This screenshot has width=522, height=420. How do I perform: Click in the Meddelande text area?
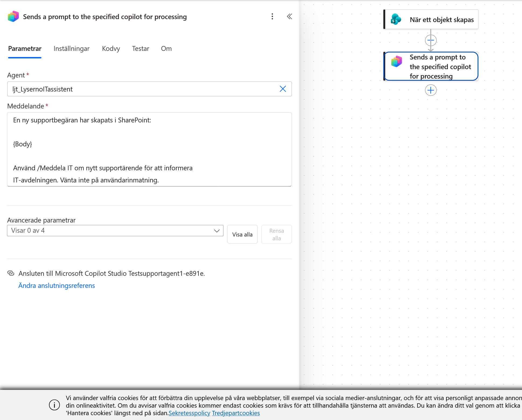coord(149,149)
